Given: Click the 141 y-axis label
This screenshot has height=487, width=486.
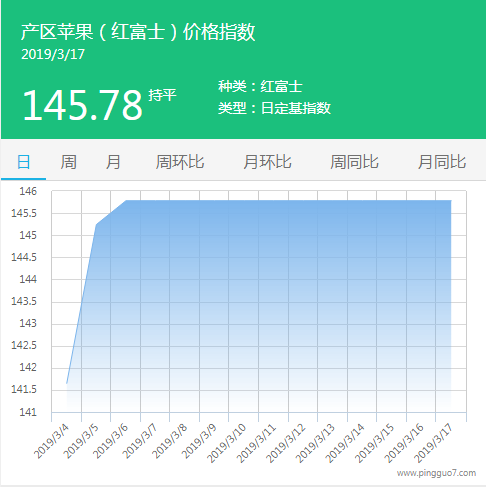Looking at the screenshot, I should click(x=28, y=412).
